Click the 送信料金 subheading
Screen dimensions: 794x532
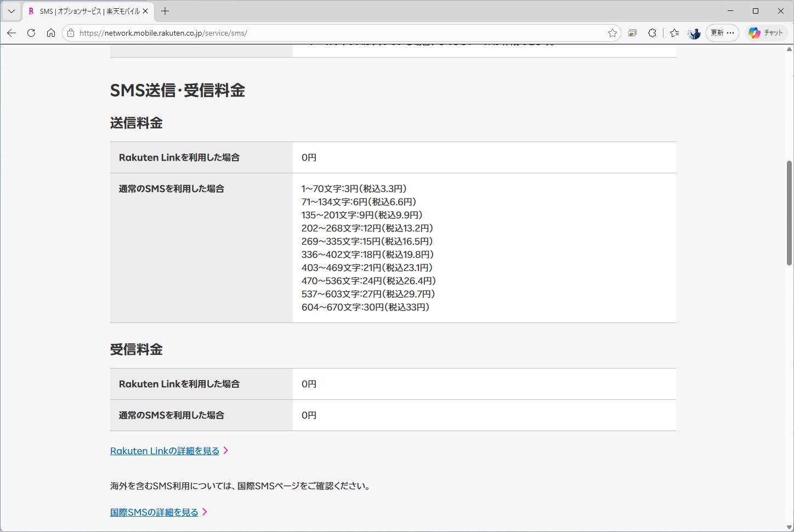pos(137,123)
